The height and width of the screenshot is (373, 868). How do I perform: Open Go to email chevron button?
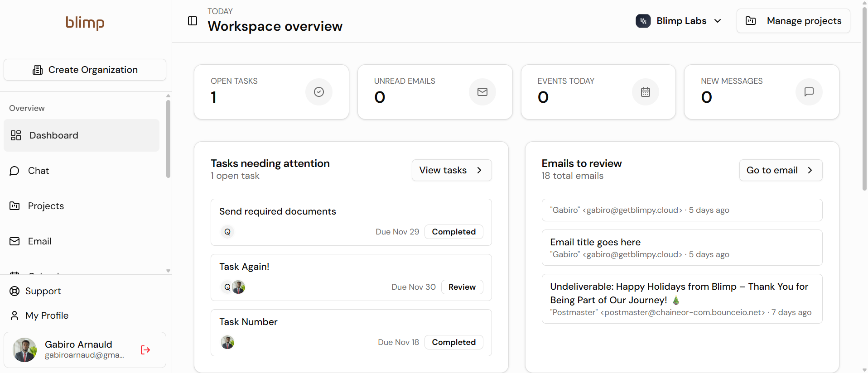[781, 170]
